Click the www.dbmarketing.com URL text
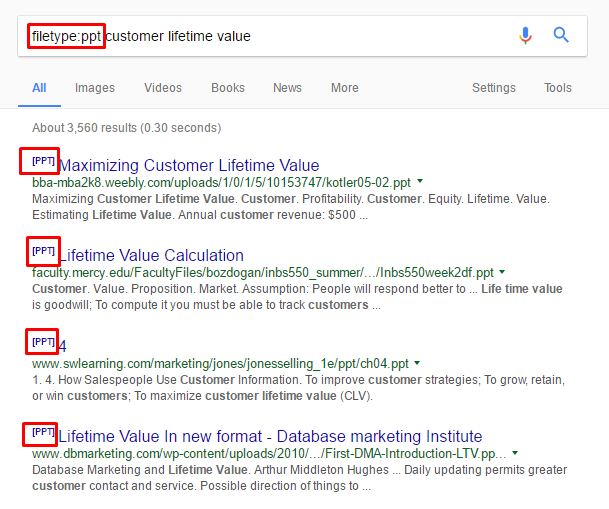Viewport: 609px width, 509px height. click(269, 453)
